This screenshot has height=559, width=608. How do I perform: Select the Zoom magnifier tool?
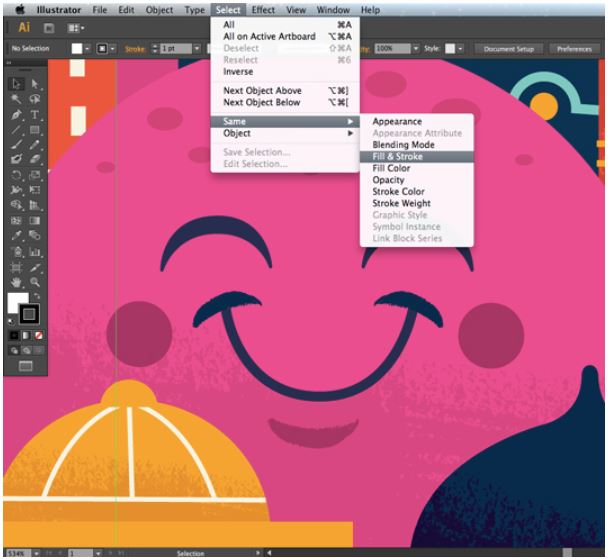coord(35,282)
